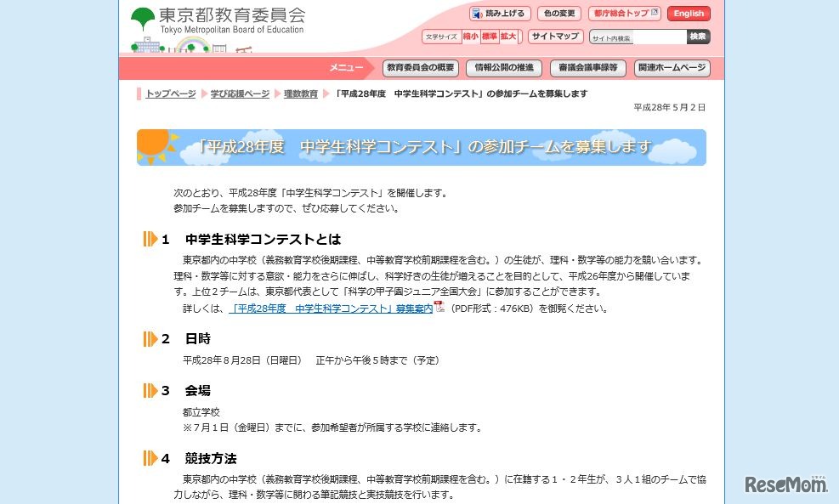Set text size to 拡大
The image size is (839, 504).
508,37
